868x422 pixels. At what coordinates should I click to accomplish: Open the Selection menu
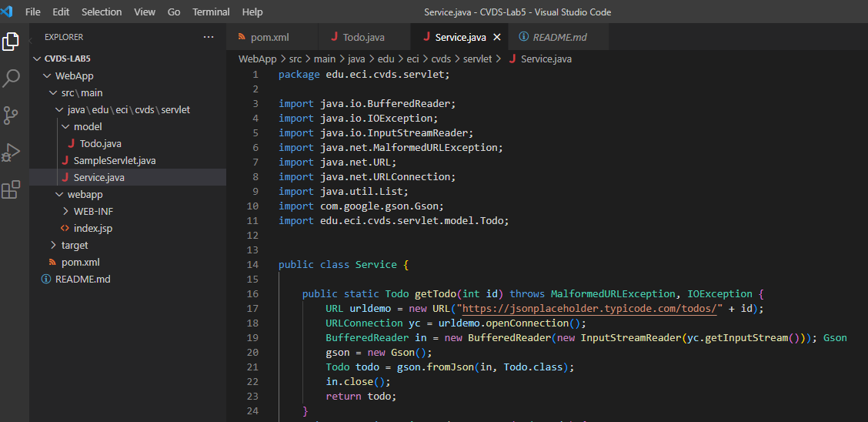pyautogui.click(x=100, y=12)
